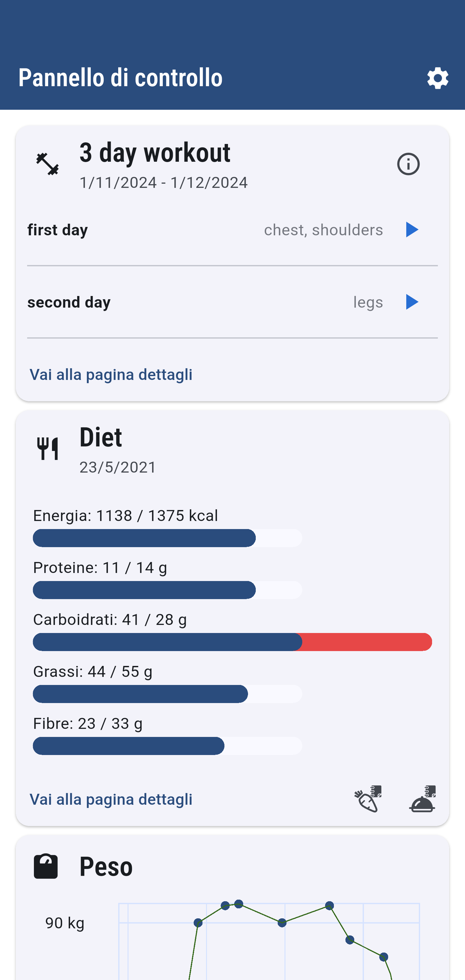Tap the workout info icon
The image size is (465, 980).
pyautogui.click(x=408, y=164)
